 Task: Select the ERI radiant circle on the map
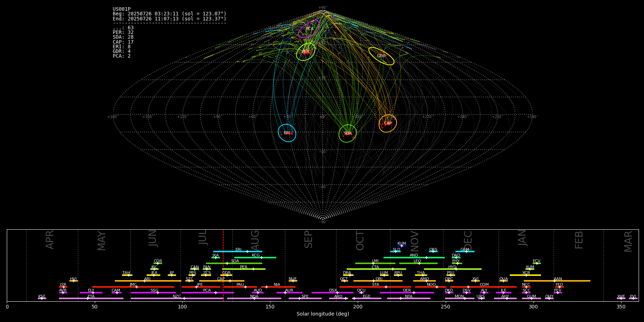(x=287, y=133)
